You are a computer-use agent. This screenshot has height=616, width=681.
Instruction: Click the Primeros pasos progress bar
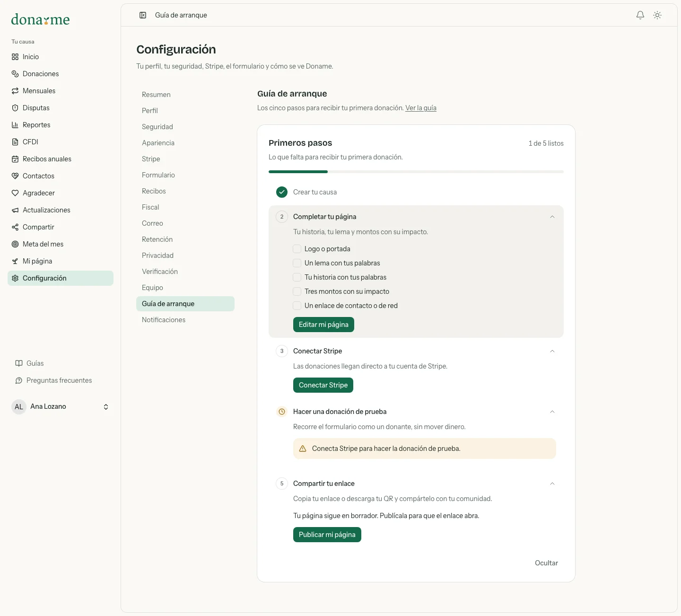pos(416,172)
